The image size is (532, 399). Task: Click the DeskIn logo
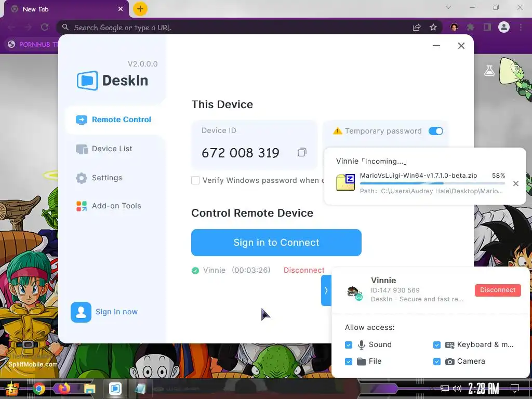pos(112,81)
